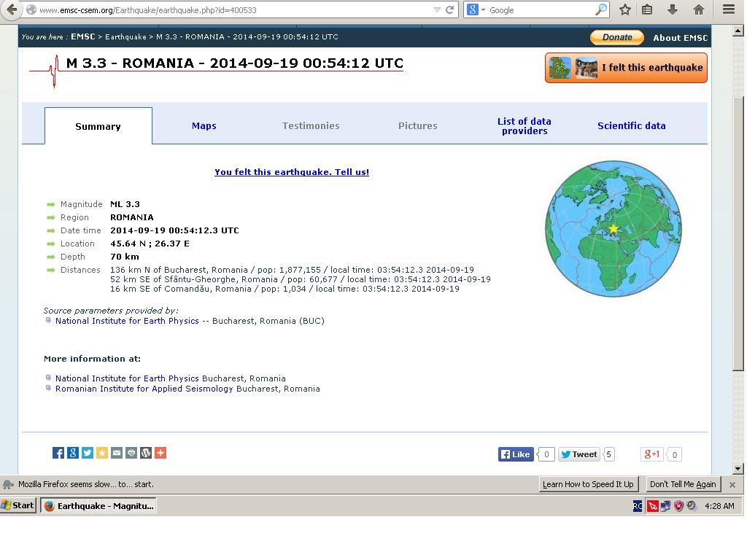Click the globe map thumbnail with star
The width and height of the screenshot is (747, 560).
pos(614,229)
